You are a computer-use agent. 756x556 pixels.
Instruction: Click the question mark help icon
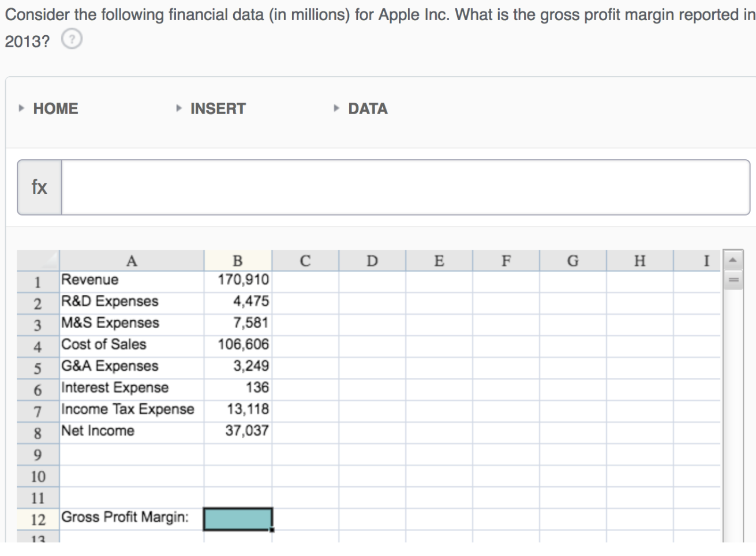click(72, 39)
